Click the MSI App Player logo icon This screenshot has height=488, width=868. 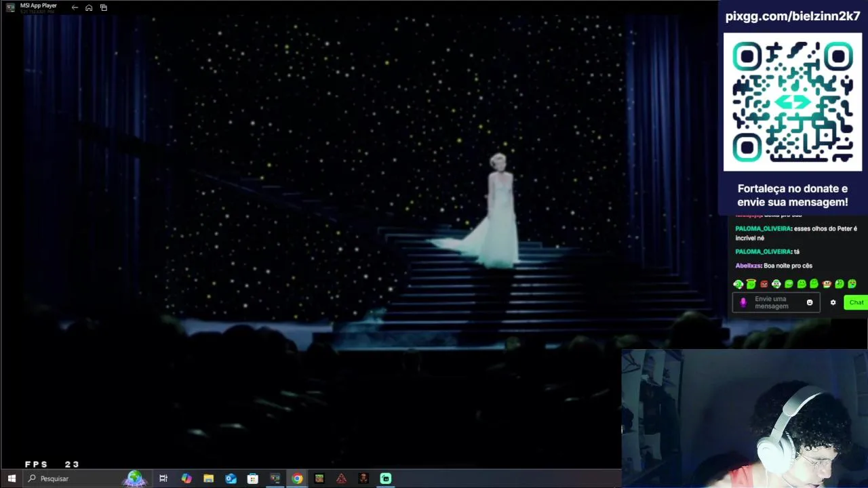click(x=11, y=7)
